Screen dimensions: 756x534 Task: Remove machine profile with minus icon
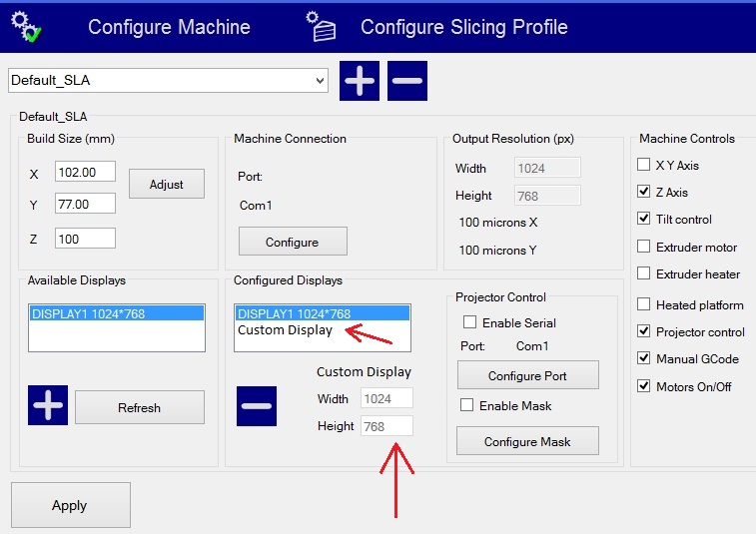pyautogui.click(x=407, y=81)
